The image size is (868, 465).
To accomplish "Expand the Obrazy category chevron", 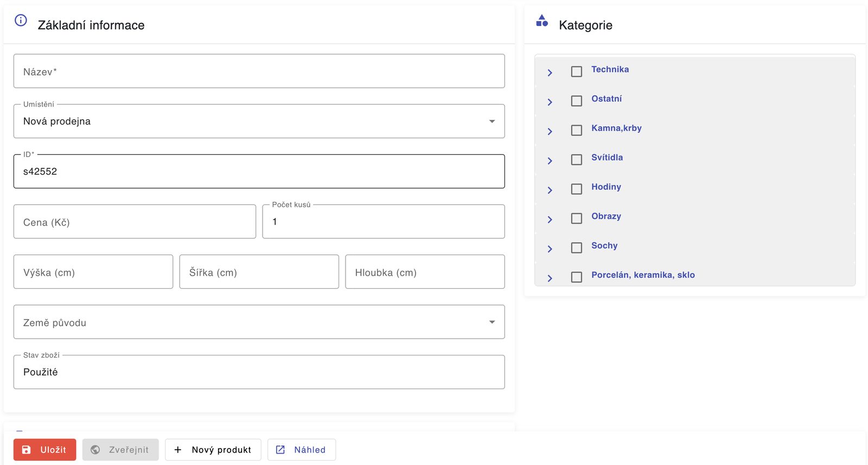I will pyautogui.click(x=550, y=219).
